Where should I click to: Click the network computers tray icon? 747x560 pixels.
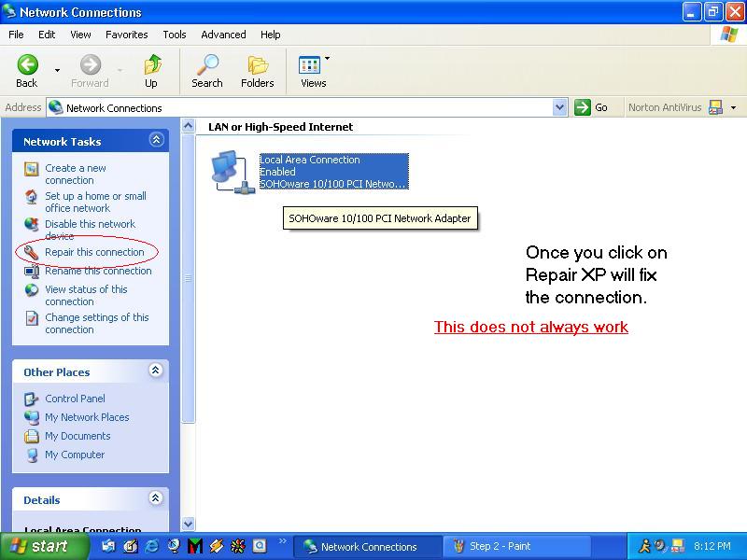coord(678,546)
